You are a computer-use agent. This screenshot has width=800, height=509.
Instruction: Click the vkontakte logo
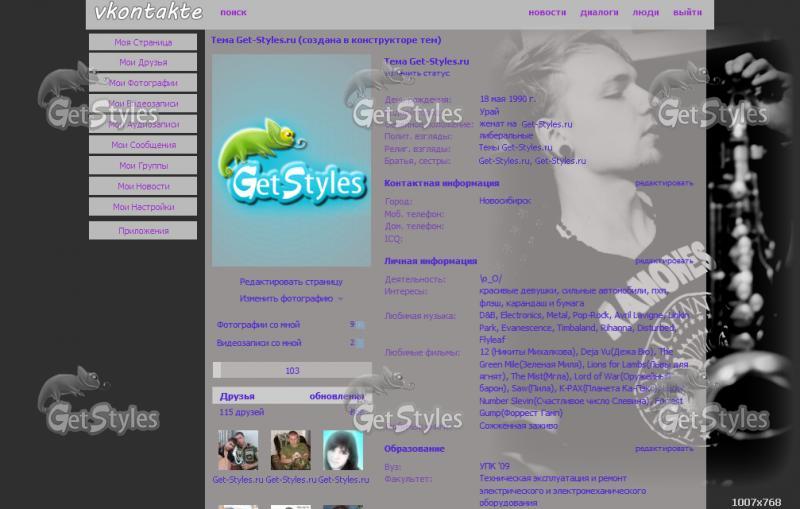pos(148,11)
